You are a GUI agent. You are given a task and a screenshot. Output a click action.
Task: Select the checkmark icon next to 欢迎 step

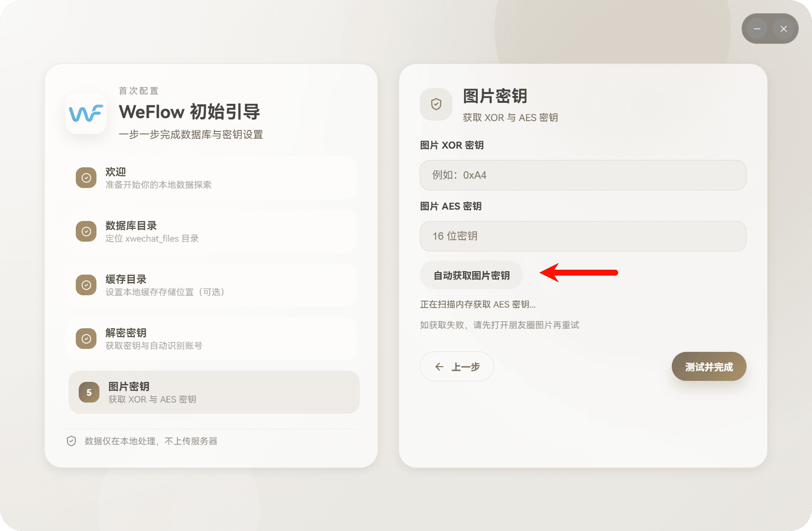pyautogui.click(x=86, y=178)
